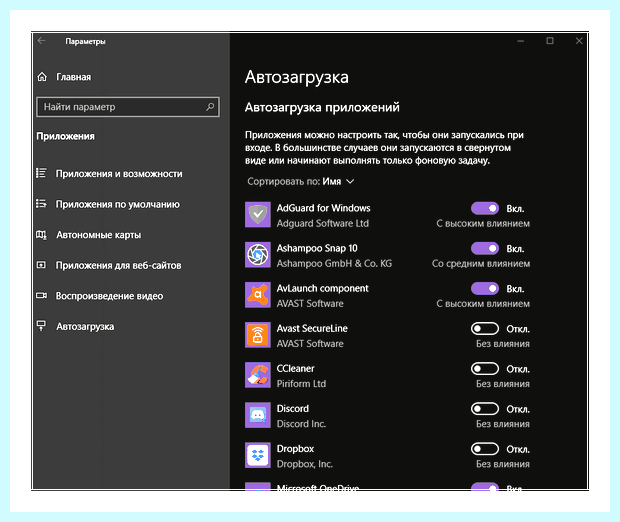Enable Avast SecureLine startup toggle

pyautogui.click(x=485, y=329)
